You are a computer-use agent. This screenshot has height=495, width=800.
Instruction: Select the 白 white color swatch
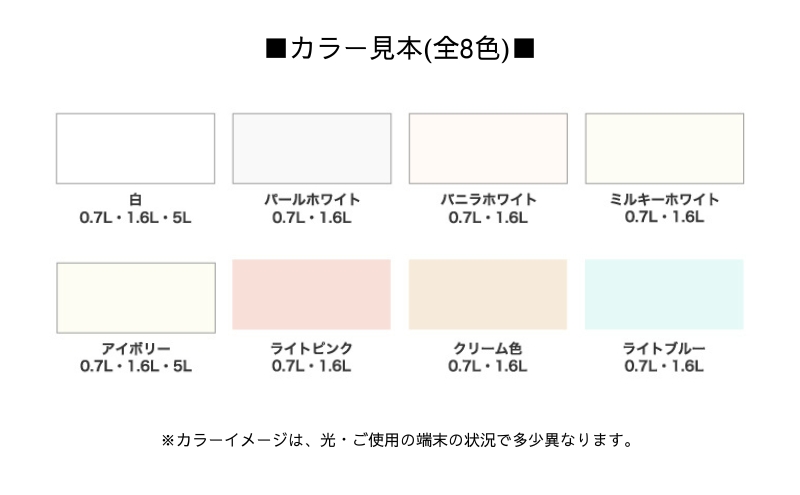135,148
